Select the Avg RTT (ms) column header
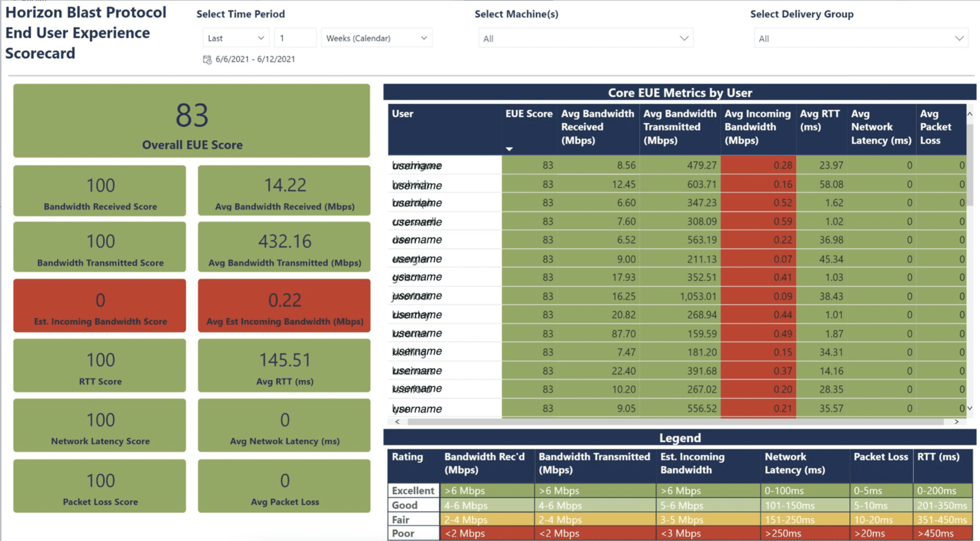This screenshot has height=541, width=980. [x=819, y=120]
